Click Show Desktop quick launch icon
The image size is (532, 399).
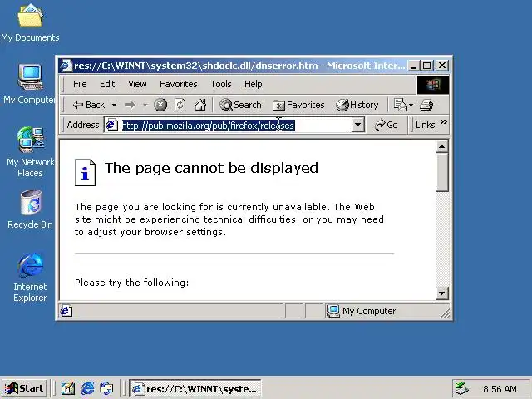67,388
